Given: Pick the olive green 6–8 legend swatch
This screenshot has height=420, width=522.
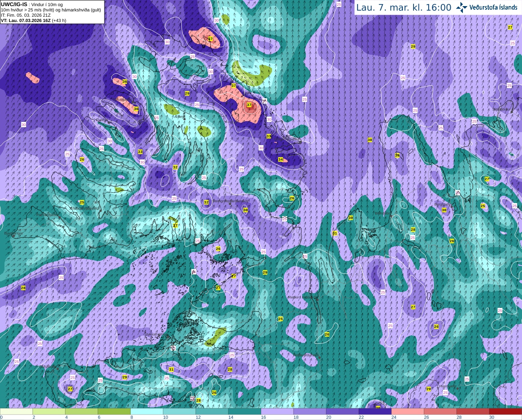Looking at the screenshot, I should click(114, 411).
